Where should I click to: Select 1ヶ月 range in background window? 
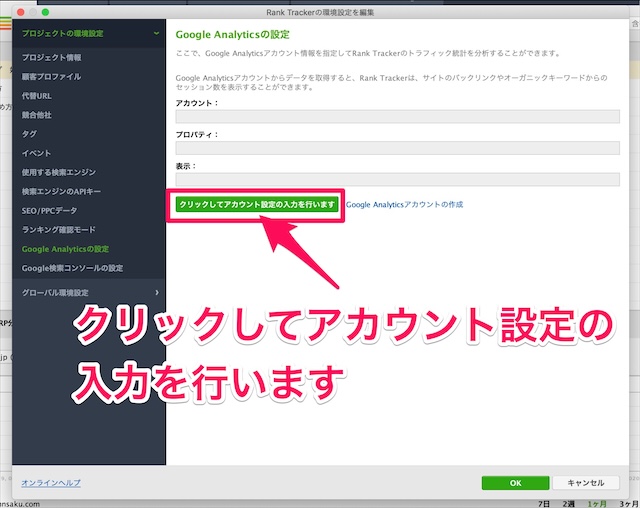[597, 504]
